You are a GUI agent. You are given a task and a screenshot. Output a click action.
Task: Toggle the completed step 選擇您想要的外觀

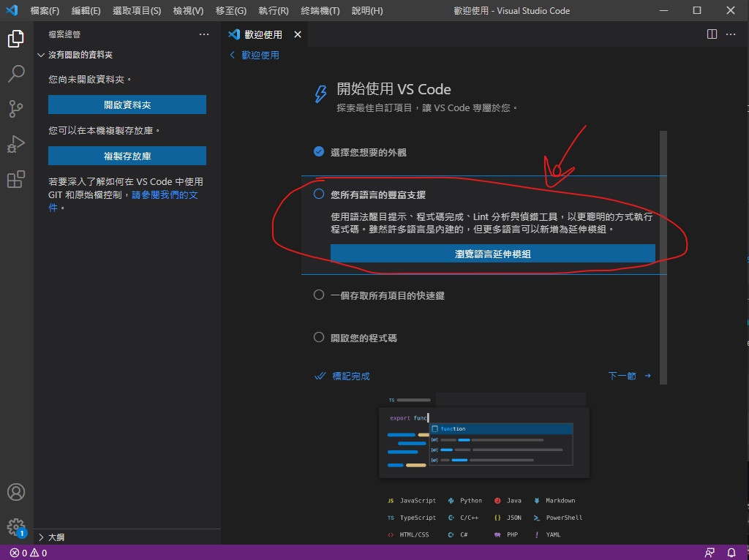pyautogui.click(x=319, y=152)
